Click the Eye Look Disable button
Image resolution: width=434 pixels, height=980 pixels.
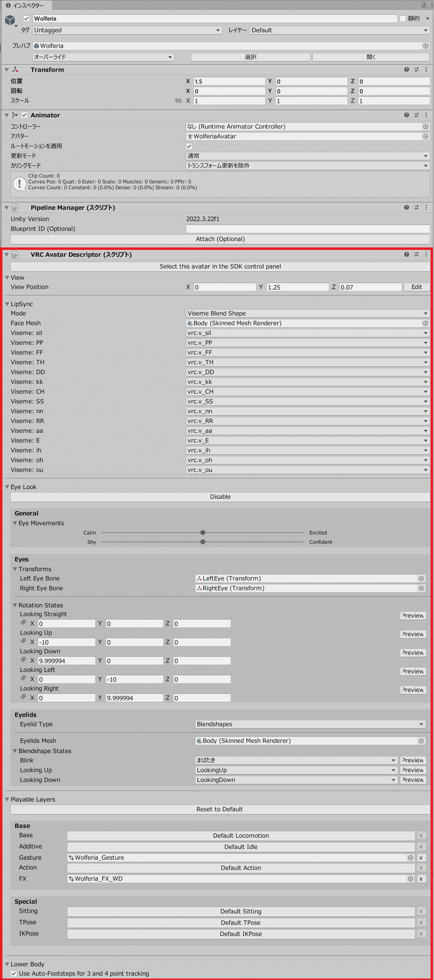pyautogui.click(x=220, y=496)
